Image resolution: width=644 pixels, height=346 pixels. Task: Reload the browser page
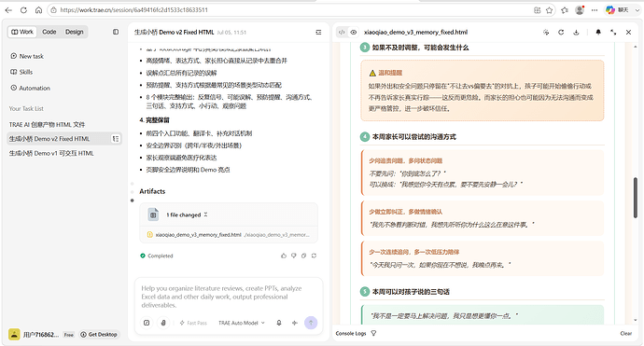point(23,10)
